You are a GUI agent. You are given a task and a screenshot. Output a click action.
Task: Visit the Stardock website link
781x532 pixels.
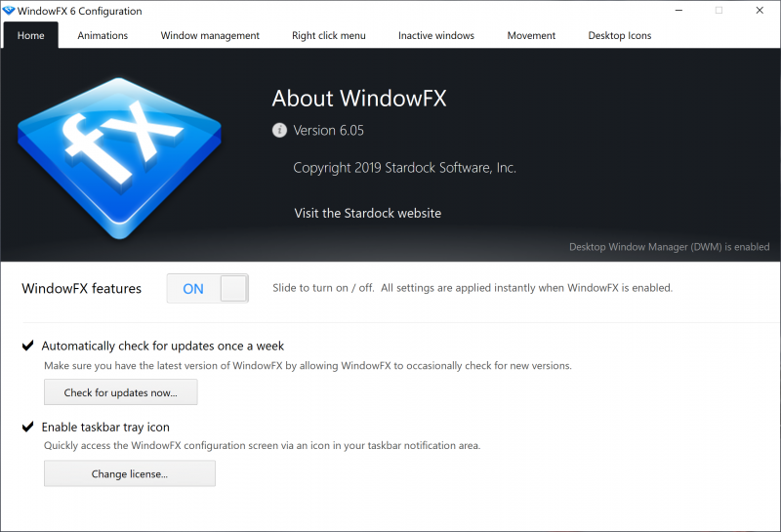click(368, 213)
